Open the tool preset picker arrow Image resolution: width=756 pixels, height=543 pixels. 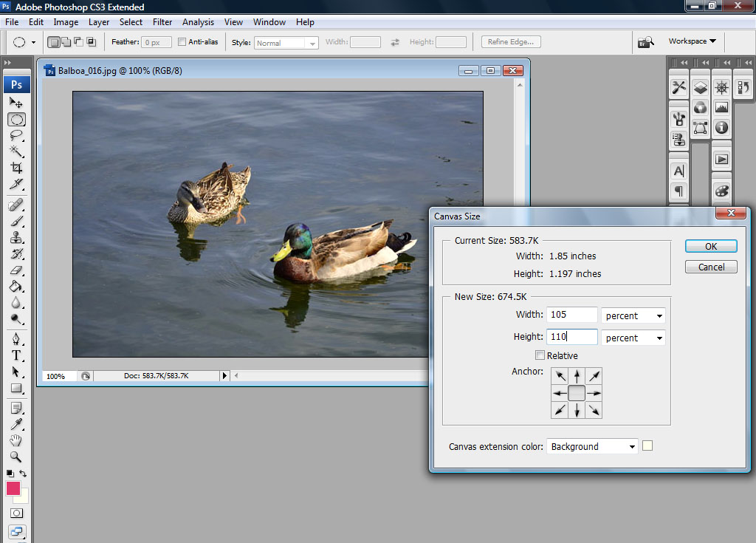coord(33,42)
